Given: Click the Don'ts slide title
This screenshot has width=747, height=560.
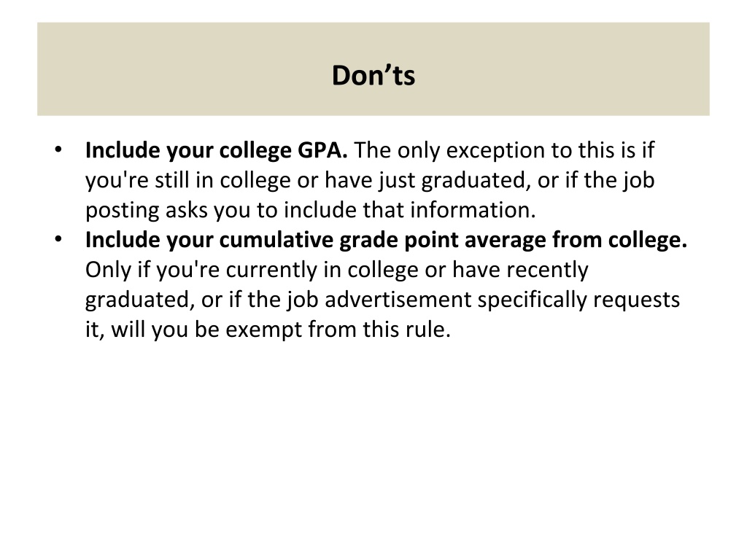Looking at the screenshot, I should point(373,75).
